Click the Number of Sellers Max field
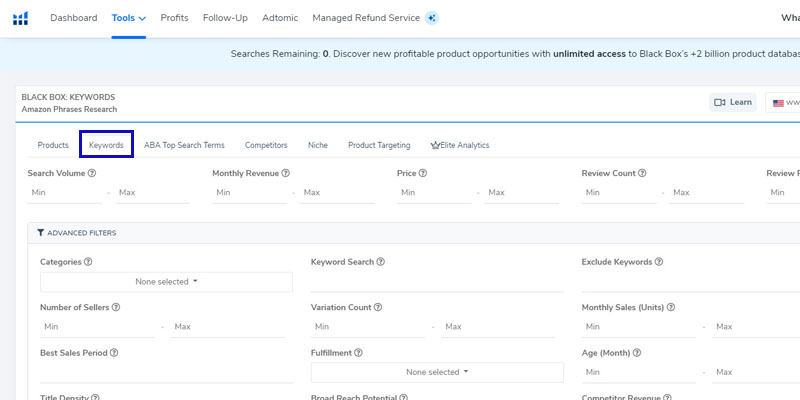This screenshot has width=800, height=400. click(228, 327)
